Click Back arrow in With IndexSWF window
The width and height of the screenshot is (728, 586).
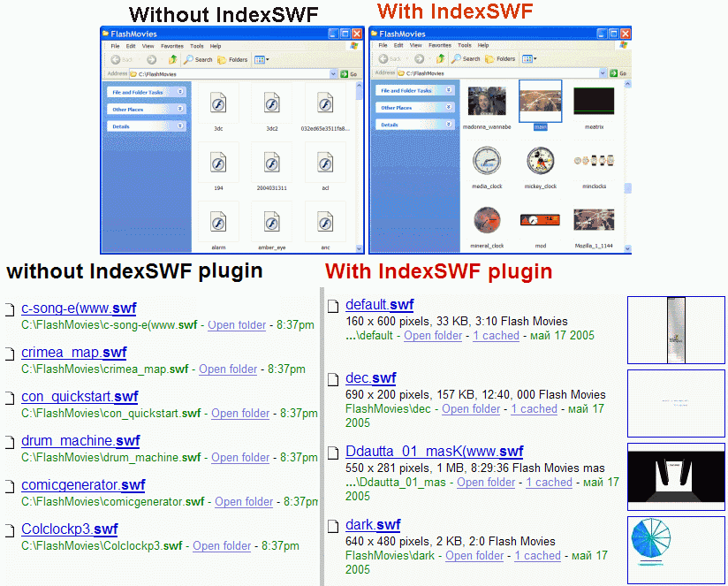click(x=383, y=58)
